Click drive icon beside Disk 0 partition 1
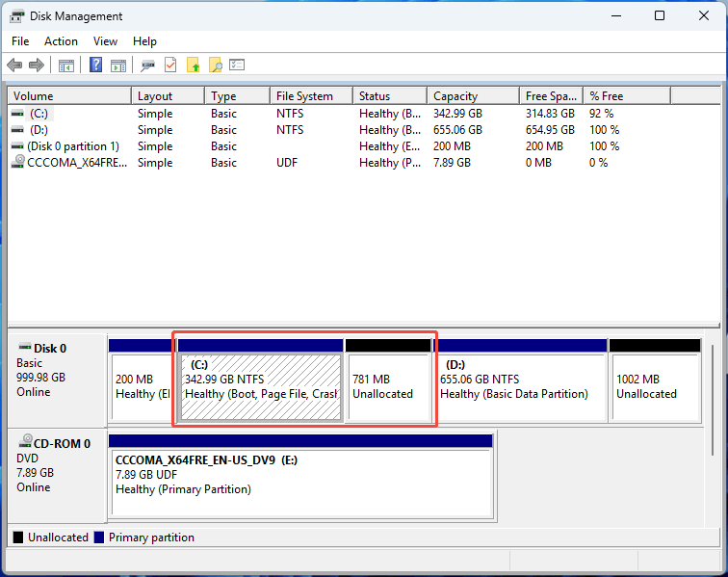728x577 pixels. [x=17, y=145]
